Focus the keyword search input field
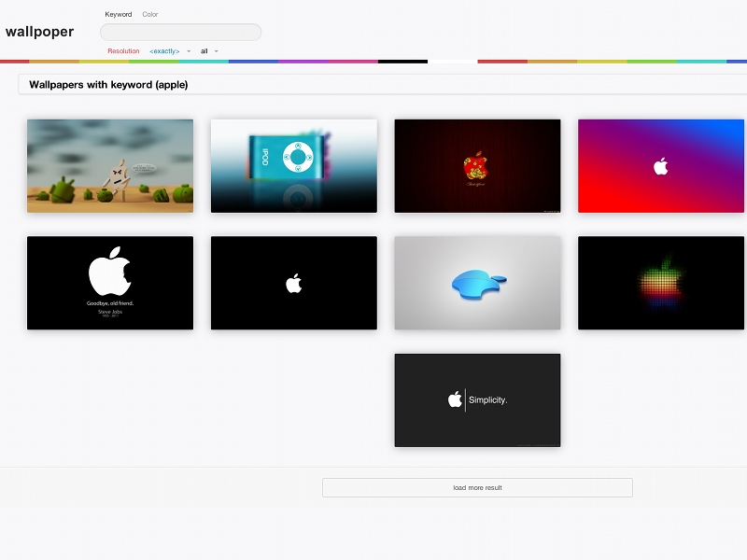The width and height of the screenshot is (747, 560). (180, 33)
